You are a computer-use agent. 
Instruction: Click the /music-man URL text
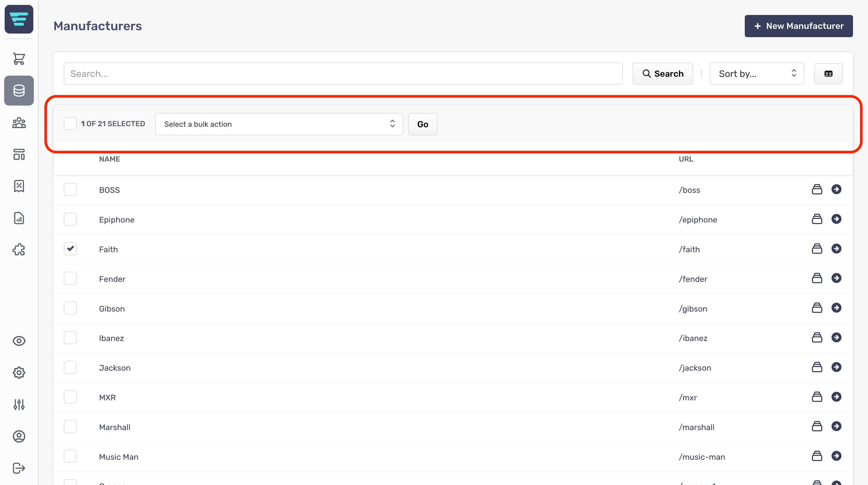[702, 457]
